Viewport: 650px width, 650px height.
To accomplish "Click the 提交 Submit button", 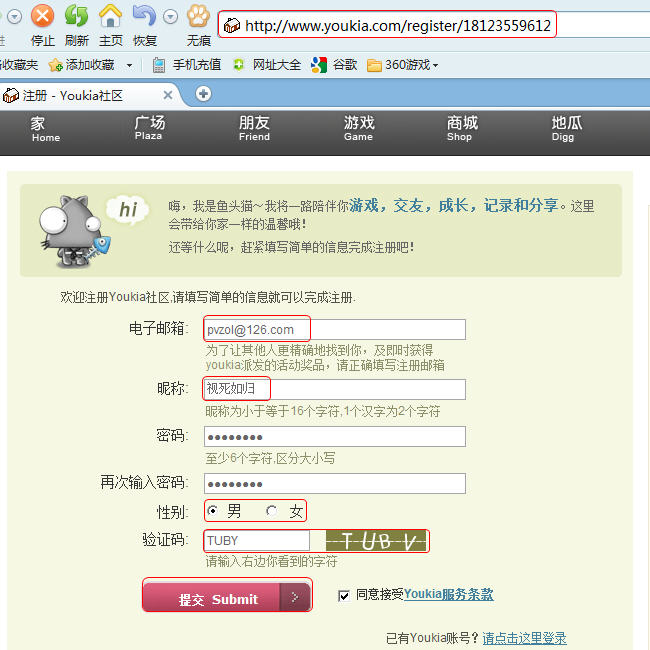I will pos(227,596).
